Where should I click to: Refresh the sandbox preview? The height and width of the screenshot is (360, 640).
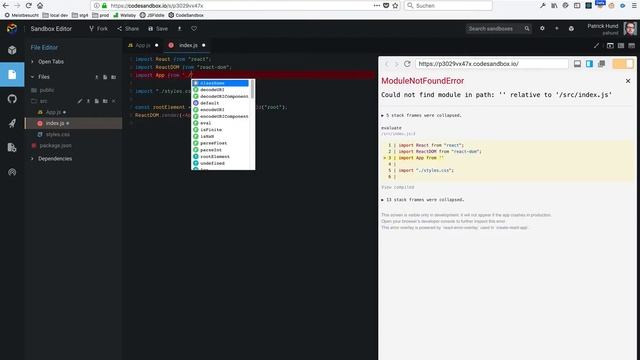point(407,64)
